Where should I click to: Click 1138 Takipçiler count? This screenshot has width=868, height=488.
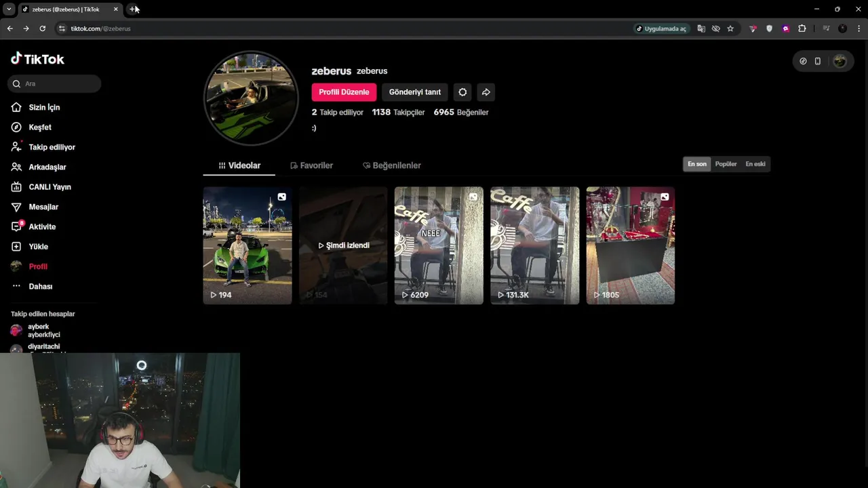point(398,113)
